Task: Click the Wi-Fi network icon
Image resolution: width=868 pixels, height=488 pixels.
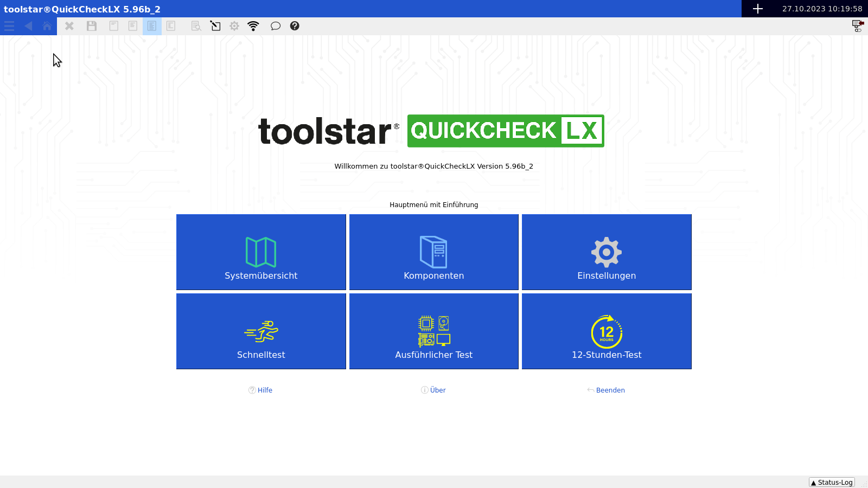Action: click(253, 26)
